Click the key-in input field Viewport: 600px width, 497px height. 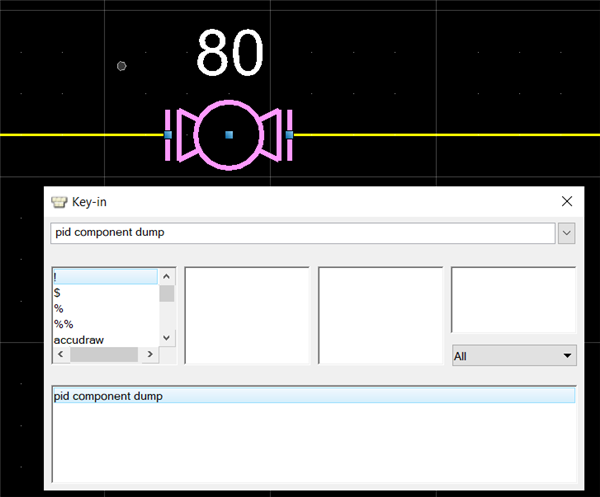303,233
